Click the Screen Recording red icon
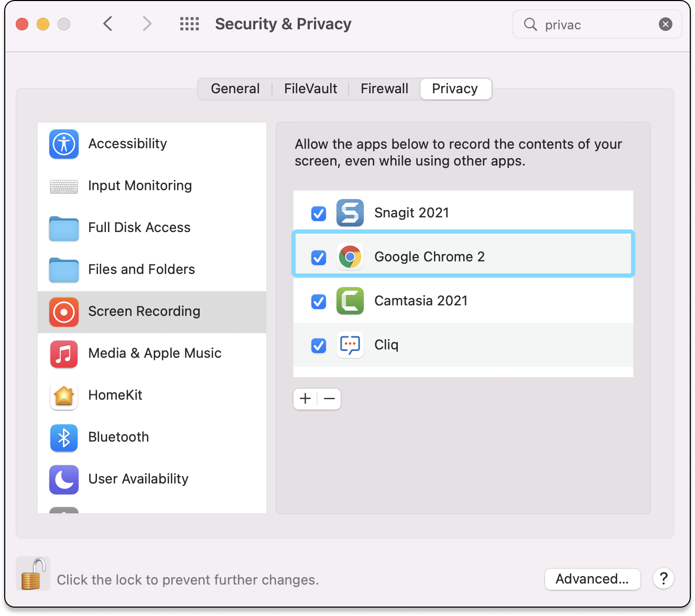 click(64, 312)
